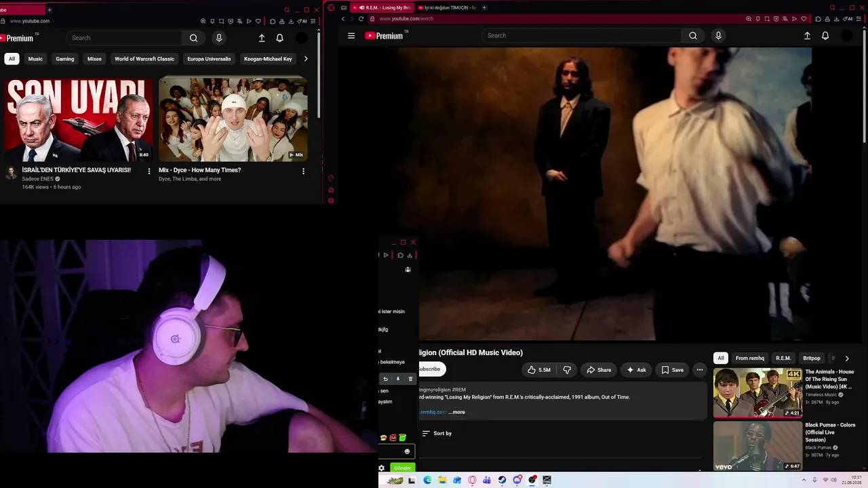
Task: Switch to the İyi ki doğdun TİMUÇİN browser tab
Action: coord(448,7)
